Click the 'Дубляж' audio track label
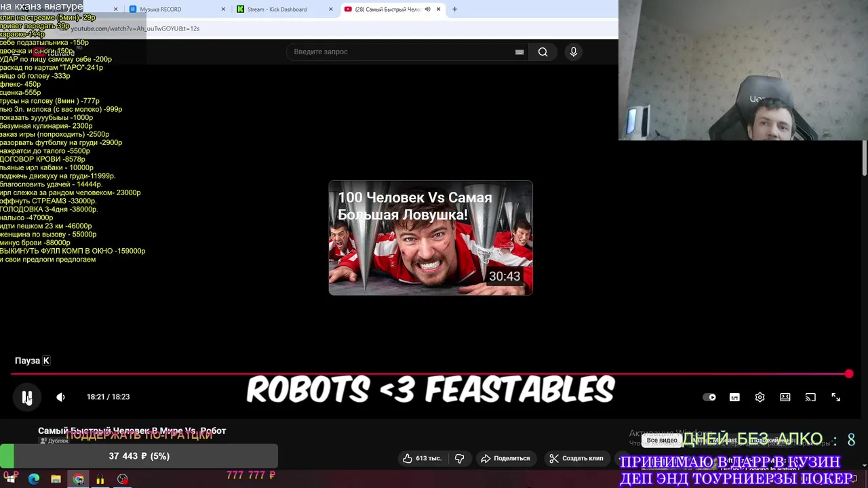 pyautogui.click(x=54, y=441)
